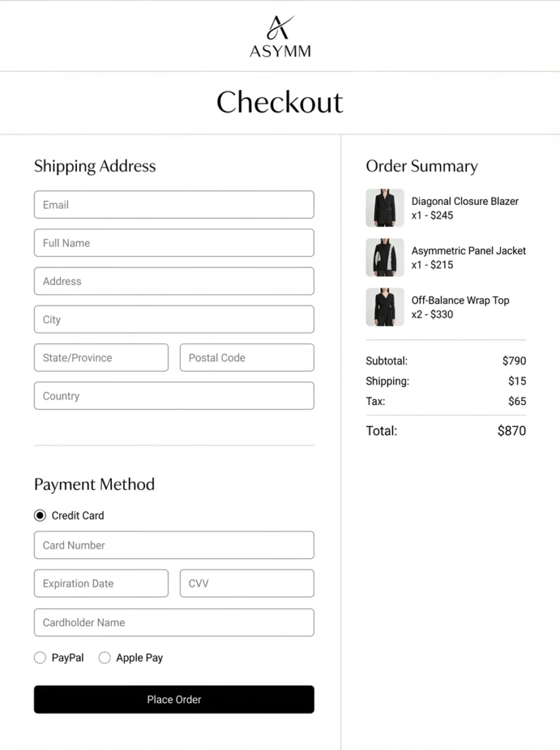Click into the Full Name field
The width and height of the screenshot is (560, 750).
coord(173,243)
